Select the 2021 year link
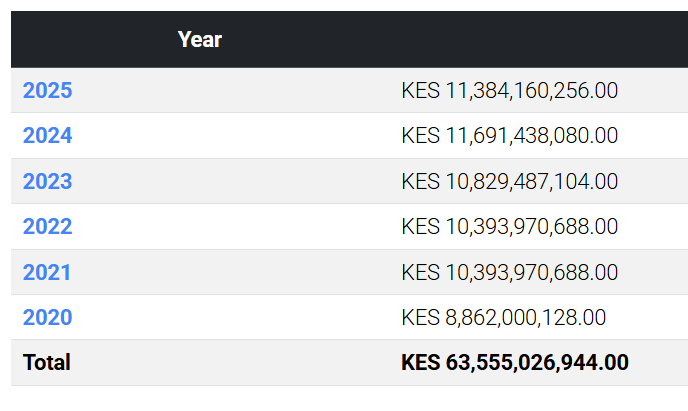Screen dimensions: 688x411 (47, 272)
